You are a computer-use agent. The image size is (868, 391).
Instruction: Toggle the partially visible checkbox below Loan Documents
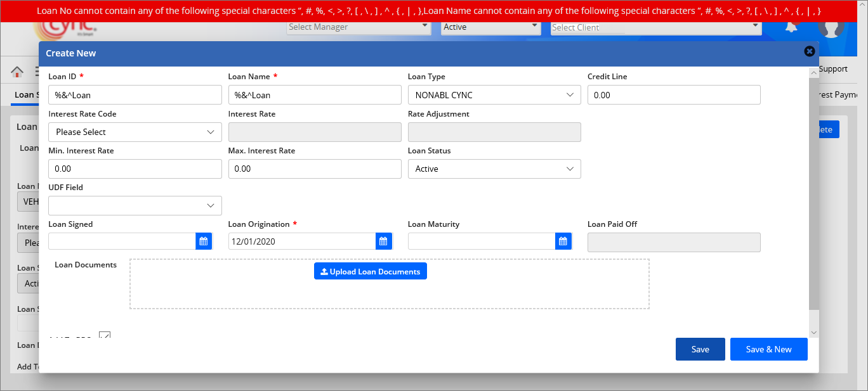(x=105, y=335)
